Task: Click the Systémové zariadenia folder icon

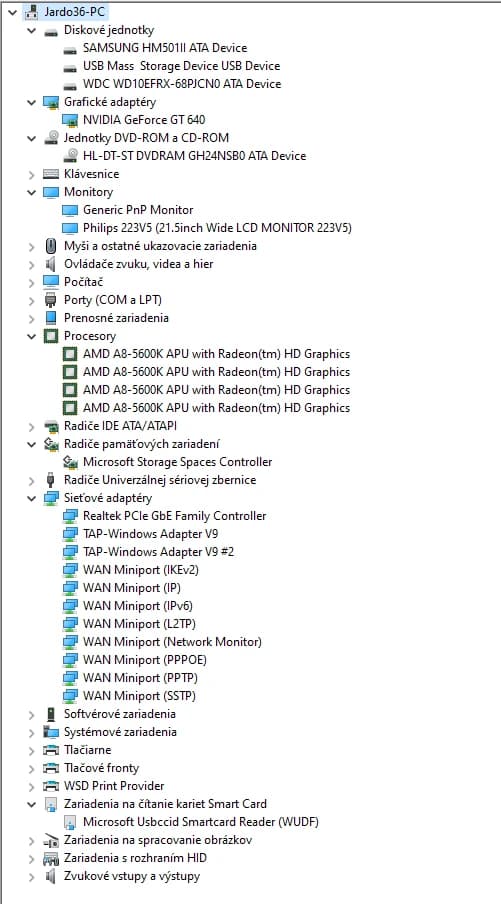Action: pyautogui.click(x=51, y=732)
